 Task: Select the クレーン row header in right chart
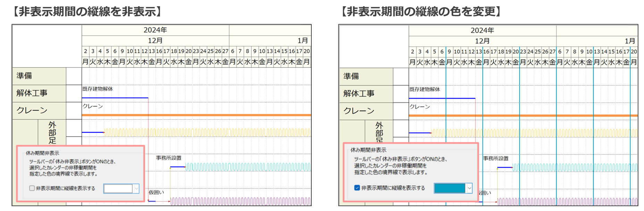366,111
